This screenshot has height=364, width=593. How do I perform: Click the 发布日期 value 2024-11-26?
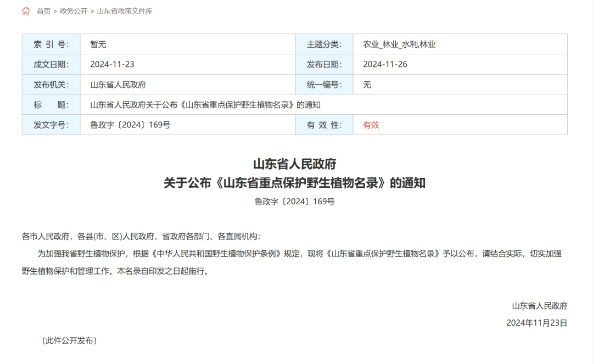[385, 64]
